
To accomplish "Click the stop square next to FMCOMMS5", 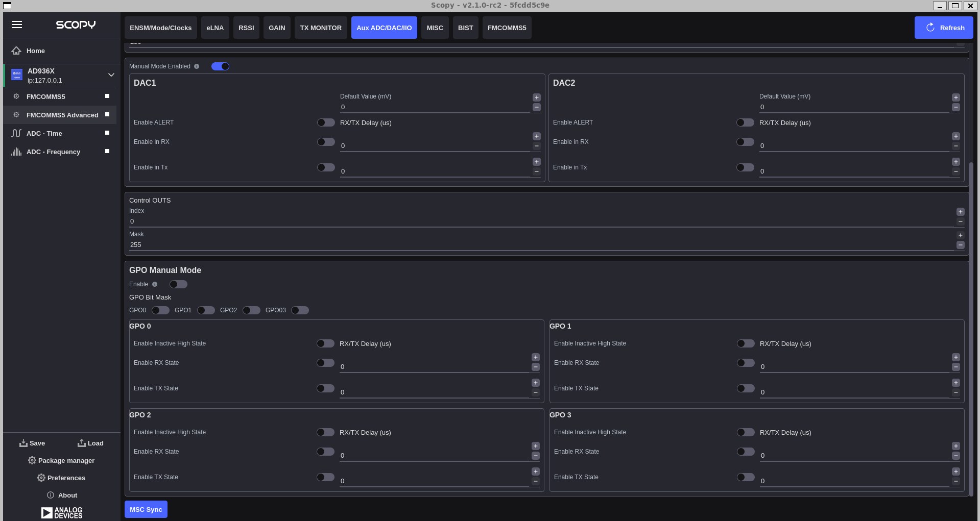I will pos(107,96).
